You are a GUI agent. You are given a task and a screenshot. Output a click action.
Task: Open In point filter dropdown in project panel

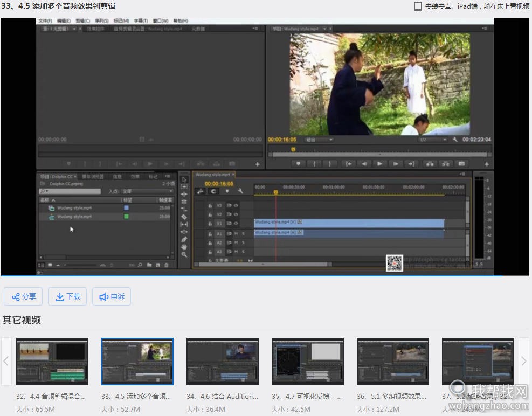tap(147, 191)
